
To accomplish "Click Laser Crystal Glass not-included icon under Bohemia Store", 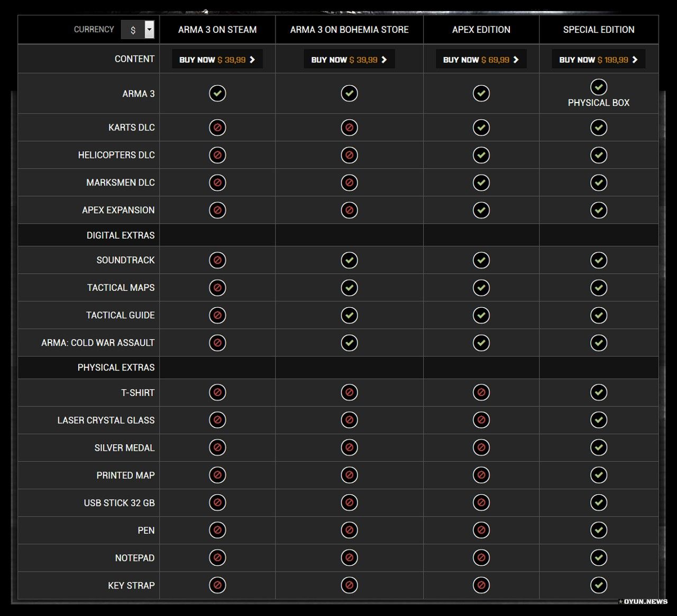I will tap(349, 420).
